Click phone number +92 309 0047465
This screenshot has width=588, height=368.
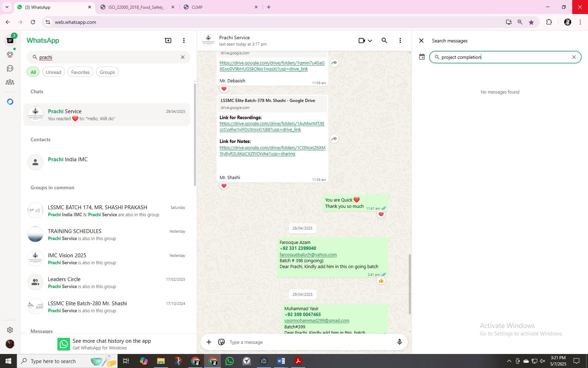coord(303,315)
